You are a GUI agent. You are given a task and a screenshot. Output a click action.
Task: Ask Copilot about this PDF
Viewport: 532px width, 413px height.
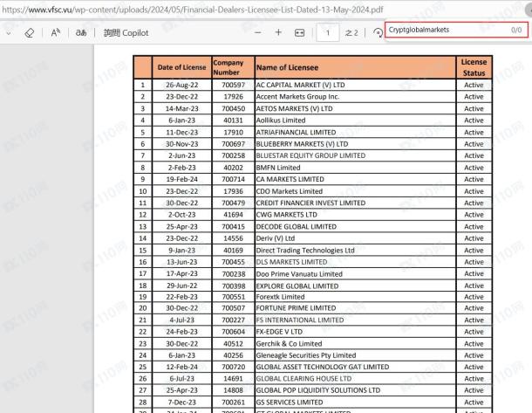click(x=126, y=33)
